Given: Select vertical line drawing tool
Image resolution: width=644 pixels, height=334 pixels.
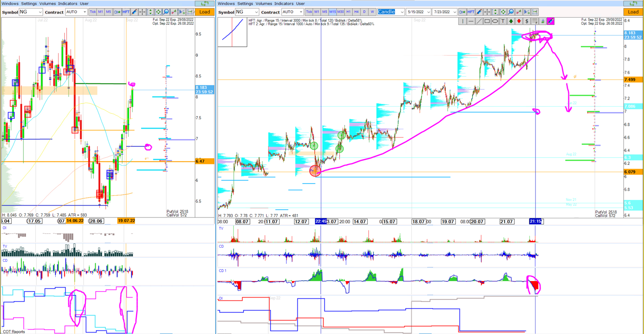Looking at the screenshot, I should tap(463, 21).
